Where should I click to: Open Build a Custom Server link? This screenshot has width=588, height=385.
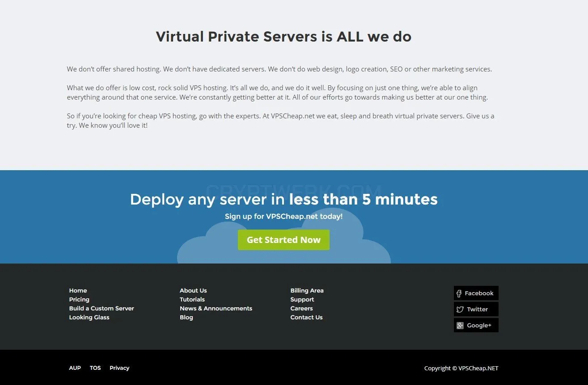(x=102, y=309)
